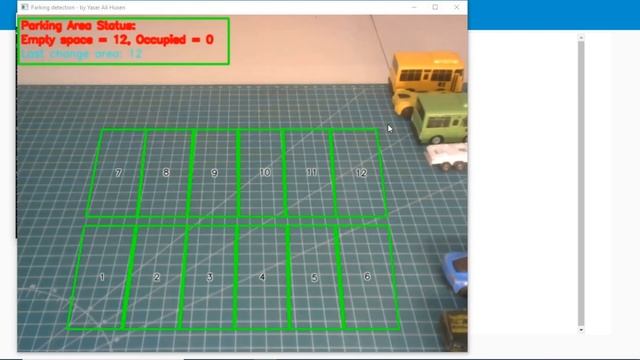Click parking slot number 1

click(102, 277)
